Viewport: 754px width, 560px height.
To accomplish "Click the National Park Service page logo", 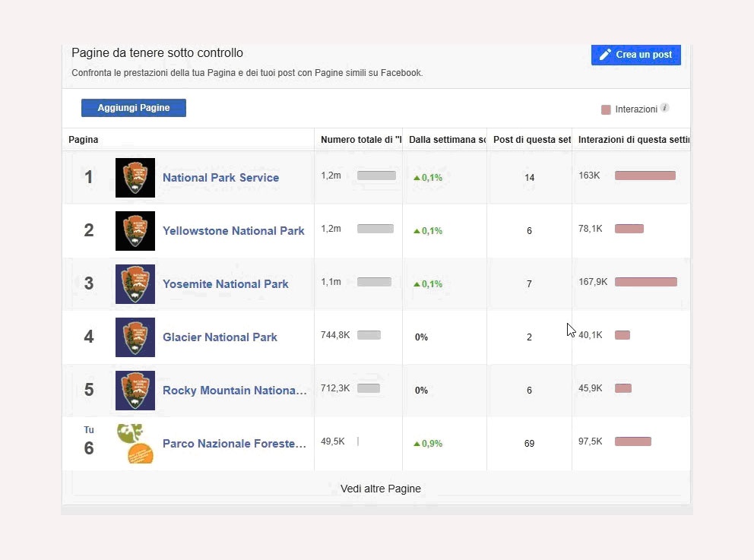I will pyautogui.click(x=135, y=178).
